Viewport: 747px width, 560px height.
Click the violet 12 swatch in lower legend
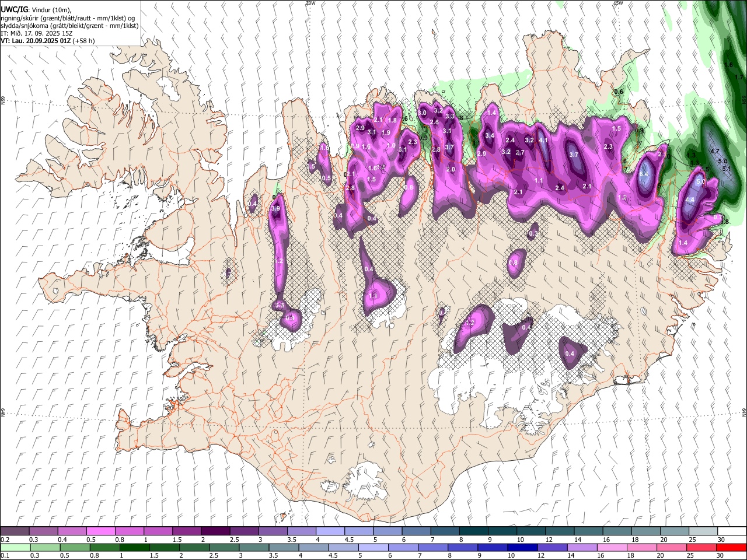552,548
